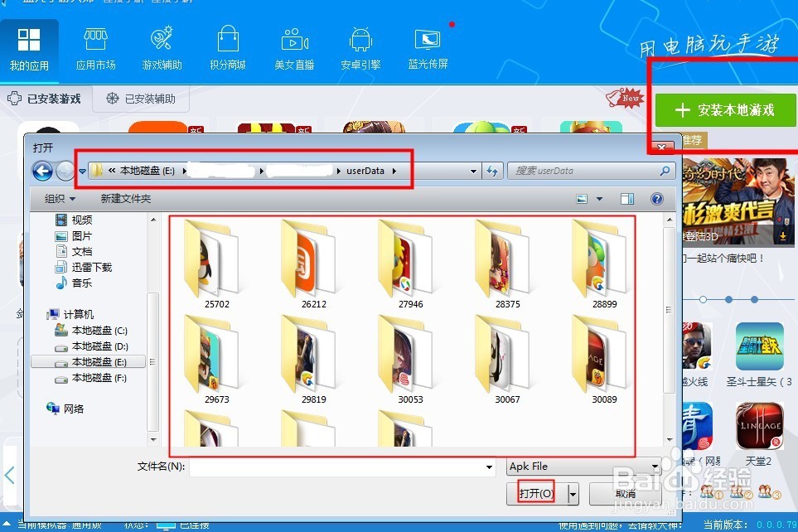Click userData in the address path
The image size is (798, 532).
point(365,171)
